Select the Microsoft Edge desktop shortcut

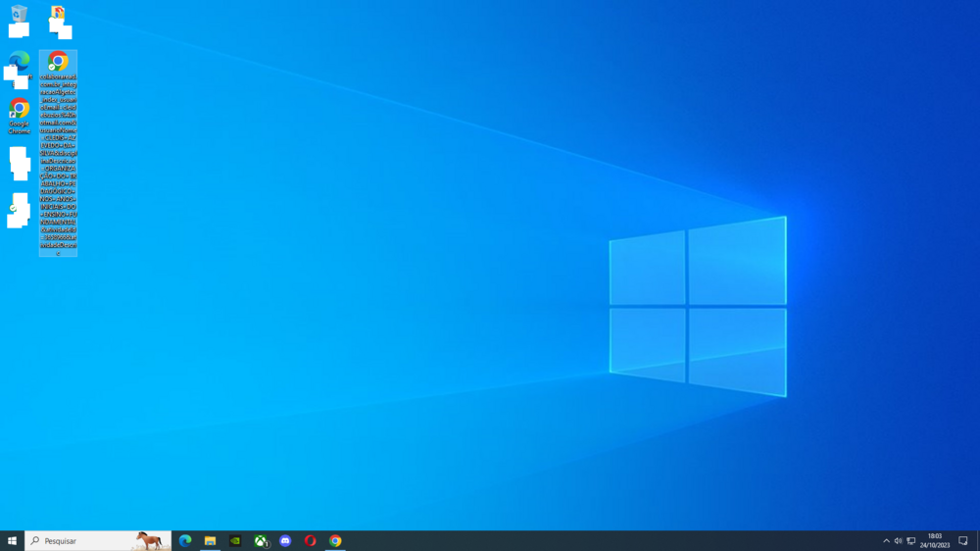[19, 62]
